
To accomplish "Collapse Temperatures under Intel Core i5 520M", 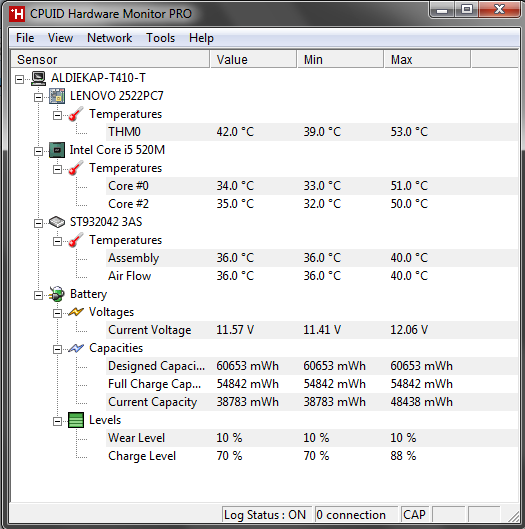I will [57, 169].
